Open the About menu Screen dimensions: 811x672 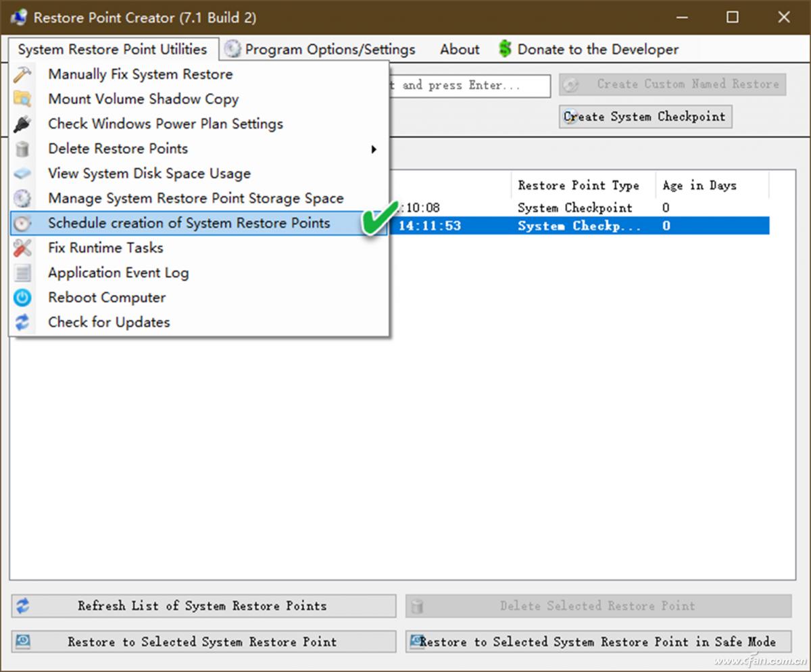pyautogui.click(x=460, y=49)
